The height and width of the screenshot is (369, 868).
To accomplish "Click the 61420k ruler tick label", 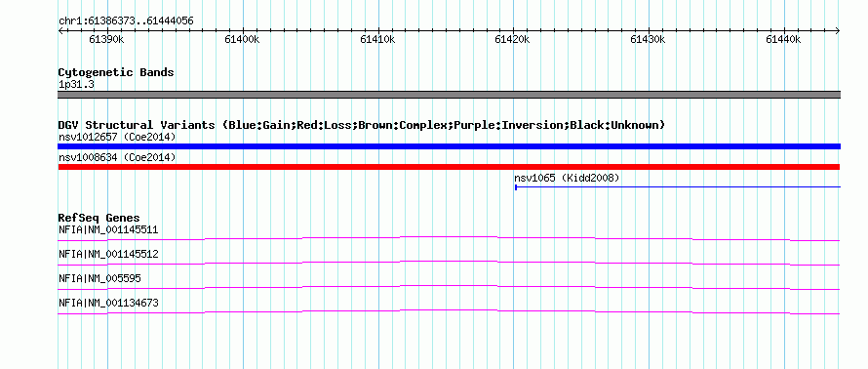I will (513, 40).
